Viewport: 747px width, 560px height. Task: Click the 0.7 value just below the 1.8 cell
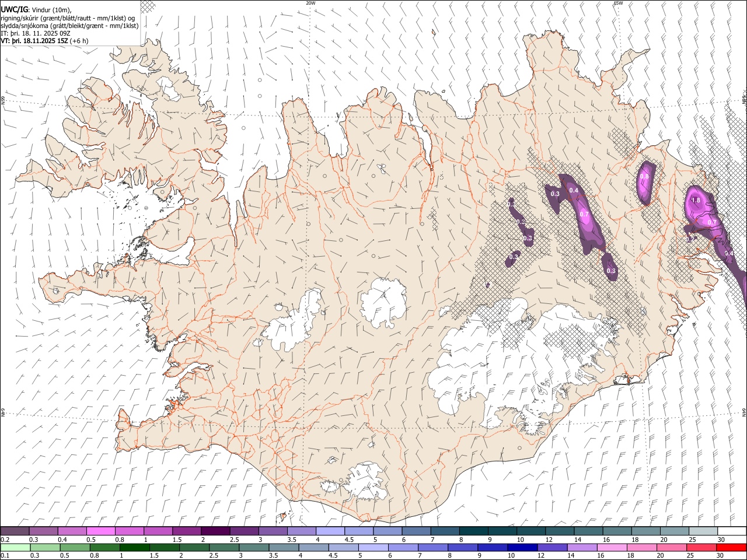point(712,222)
